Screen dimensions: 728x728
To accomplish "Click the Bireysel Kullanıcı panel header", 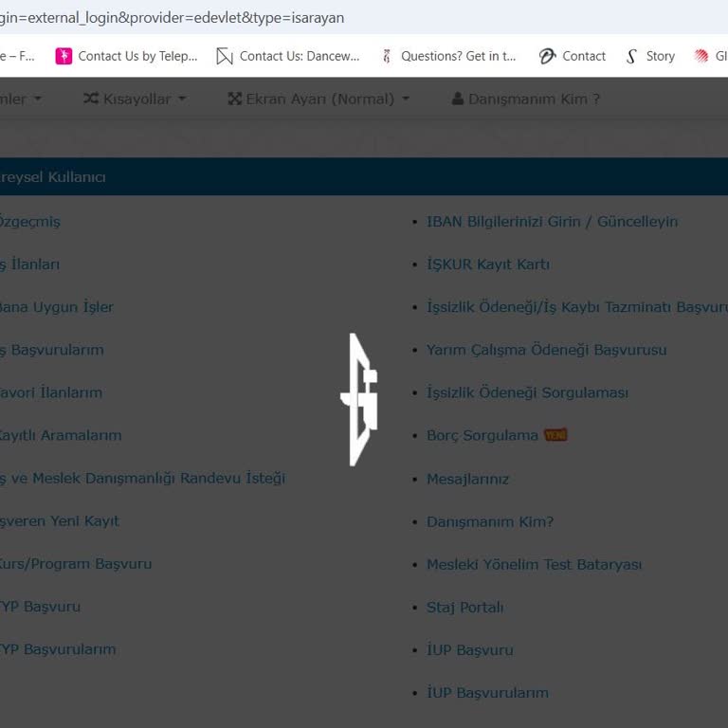I will [x=364, y=176].
